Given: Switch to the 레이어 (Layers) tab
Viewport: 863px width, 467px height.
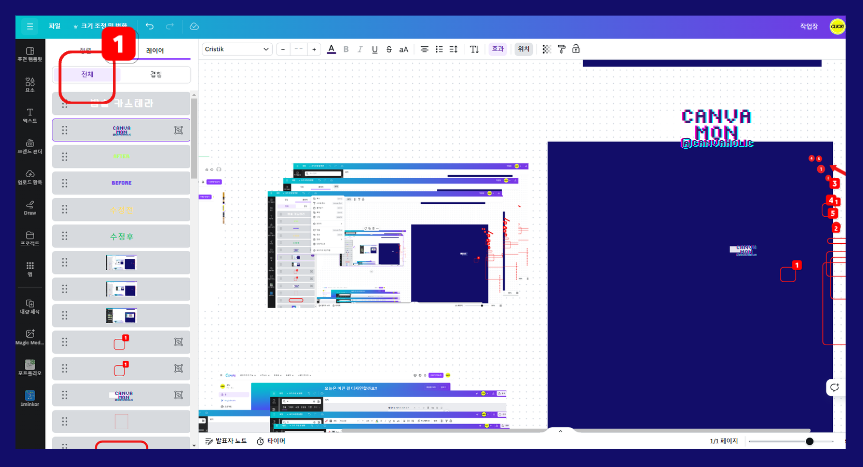Looking at the screenshot, I should [155, 51].
